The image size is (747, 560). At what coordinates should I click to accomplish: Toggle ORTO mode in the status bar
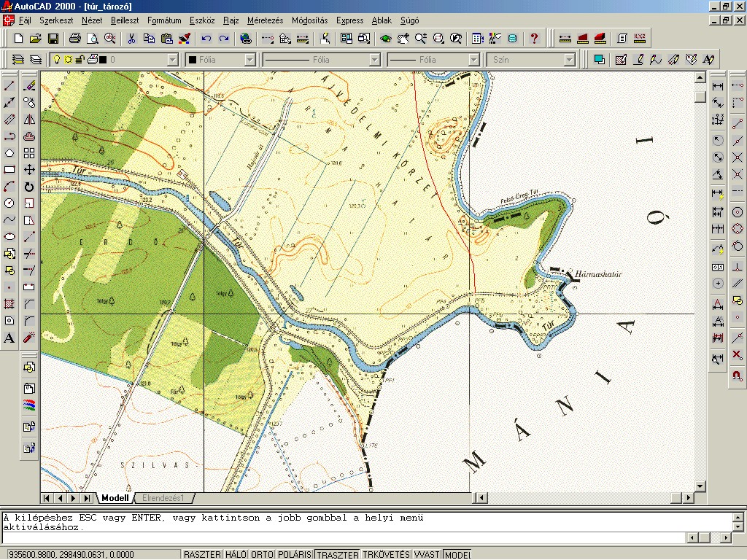[262, 555]
